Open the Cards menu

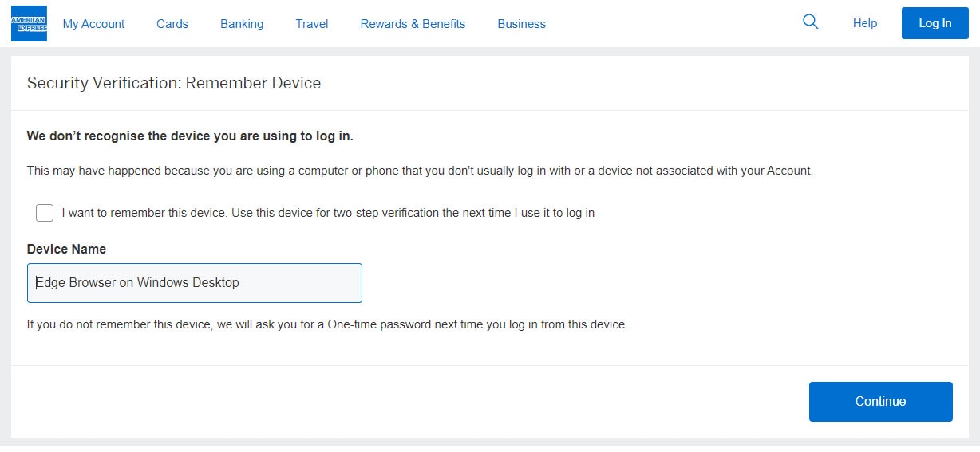tap(172, 24)
